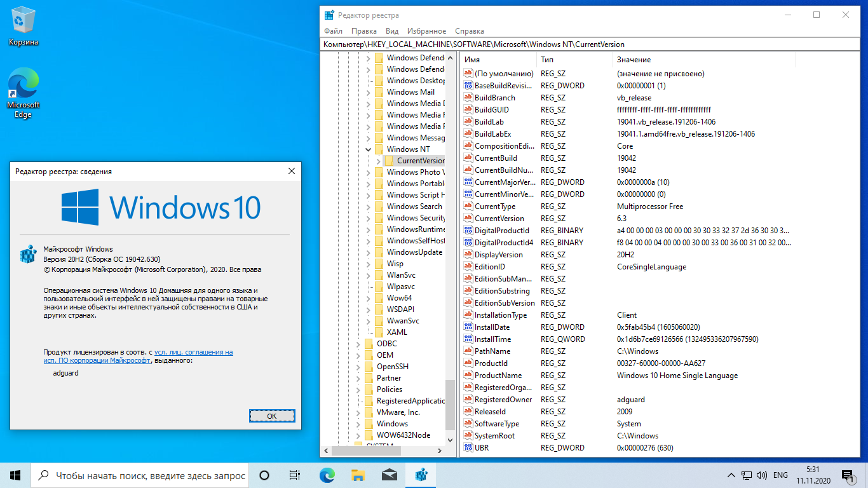Show hidden system tray icons
The width and height of the screenshot is (868, 488).
(x=730, y=475)
